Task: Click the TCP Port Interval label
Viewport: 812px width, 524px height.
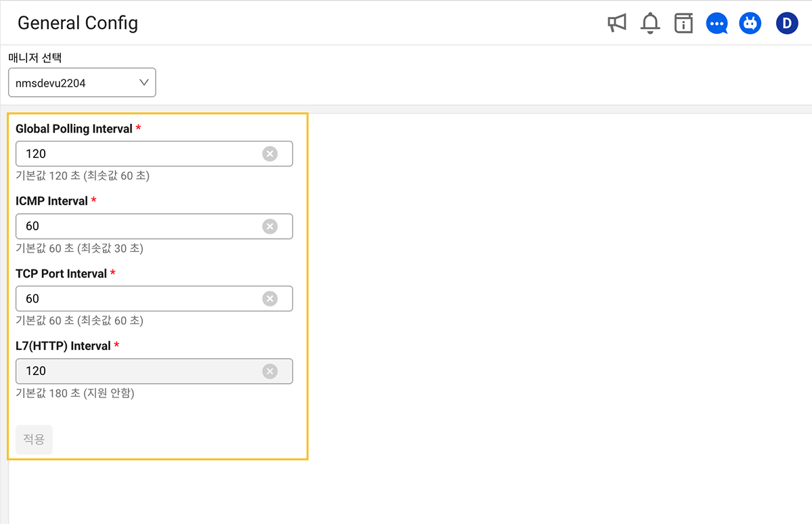Action: 62,274
